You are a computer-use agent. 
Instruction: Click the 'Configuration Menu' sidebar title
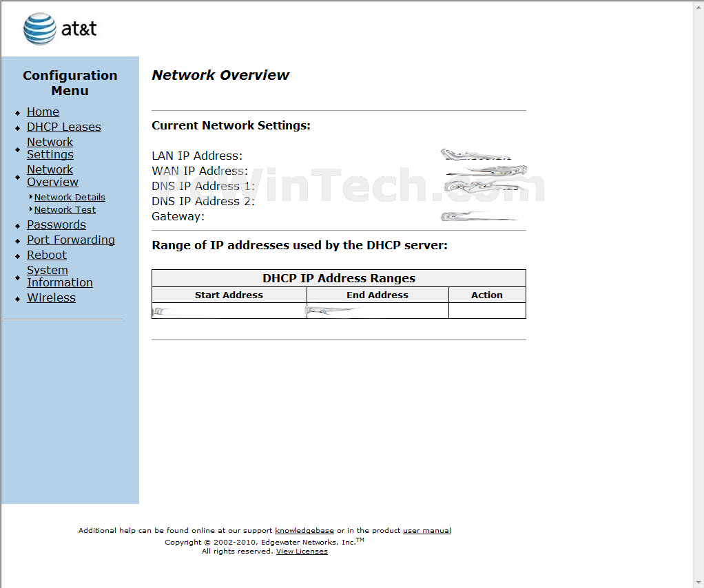pos(70,83)
